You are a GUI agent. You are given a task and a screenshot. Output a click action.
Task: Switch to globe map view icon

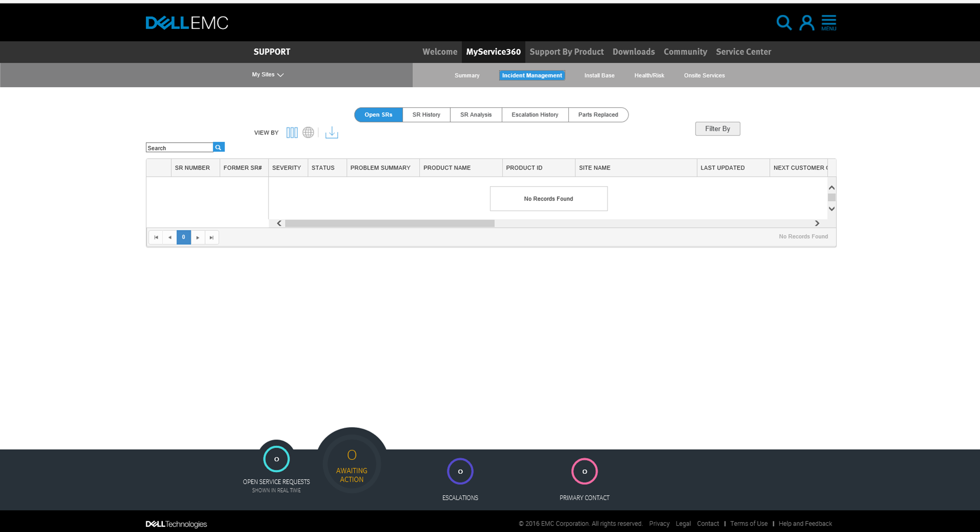pos(308,132)
